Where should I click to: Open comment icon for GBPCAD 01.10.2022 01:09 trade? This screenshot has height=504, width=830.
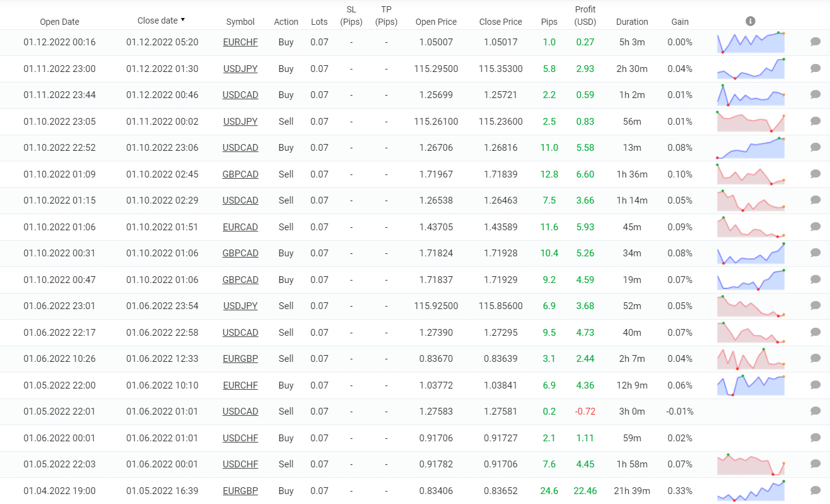(x=816, y=174)
